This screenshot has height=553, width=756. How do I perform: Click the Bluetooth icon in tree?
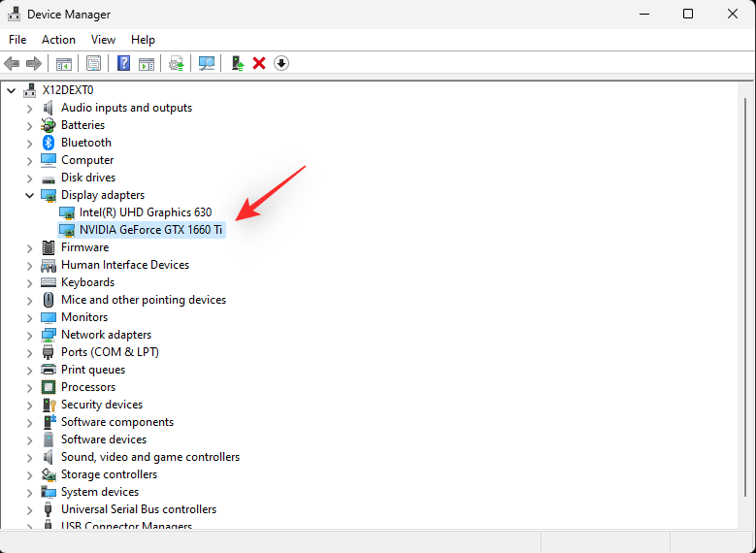click(49, 143)
